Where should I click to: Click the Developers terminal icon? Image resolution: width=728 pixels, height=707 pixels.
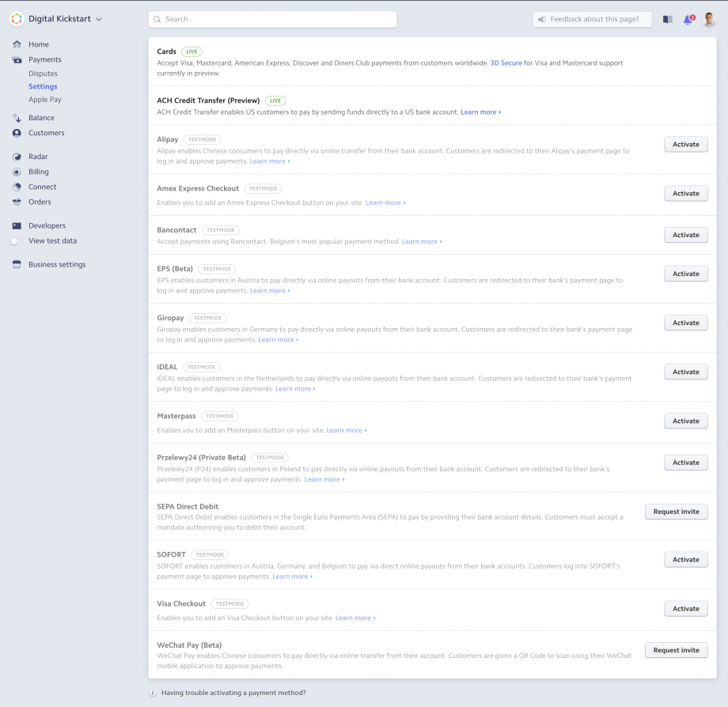pyautogui.click(x=17, y=226)
